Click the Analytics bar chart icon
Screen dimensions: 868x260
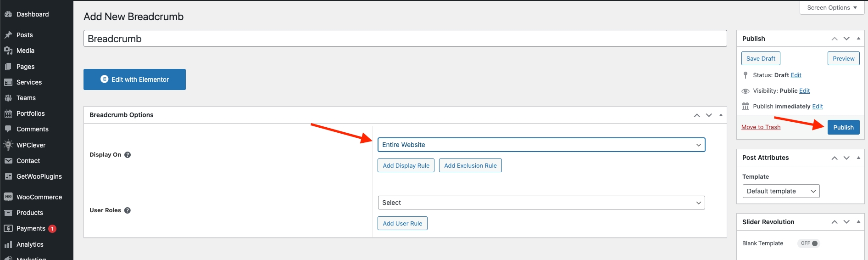[x=8, y=244]
